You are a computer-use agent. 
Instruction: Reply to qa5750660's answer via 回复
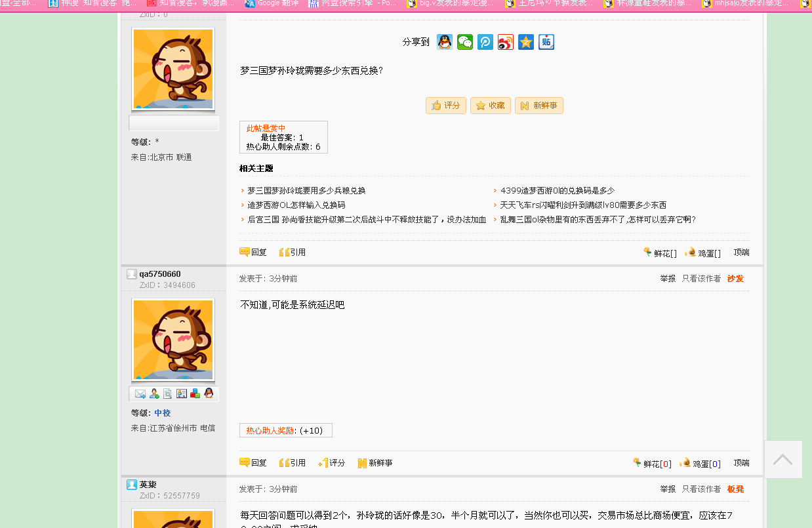(x=253, y=462)
